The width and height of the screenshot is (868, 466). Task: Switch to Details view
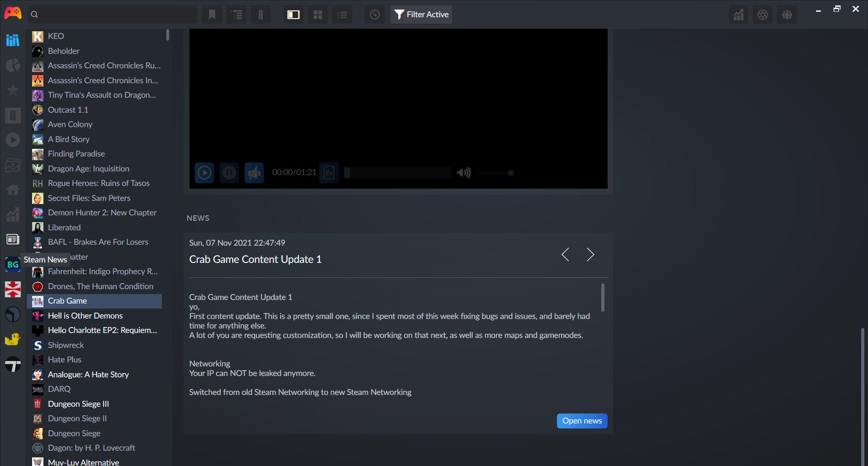point(293,14)
